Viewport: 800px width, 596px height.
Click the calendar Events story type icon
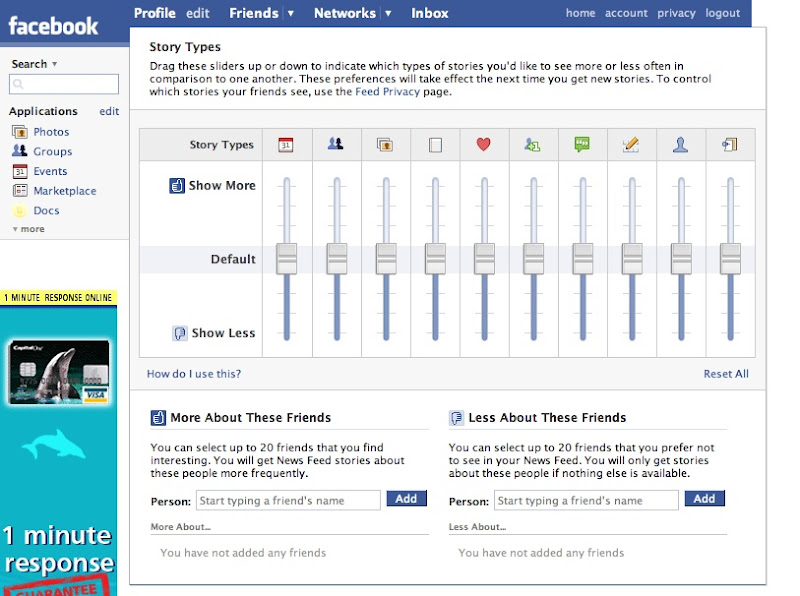287,145
